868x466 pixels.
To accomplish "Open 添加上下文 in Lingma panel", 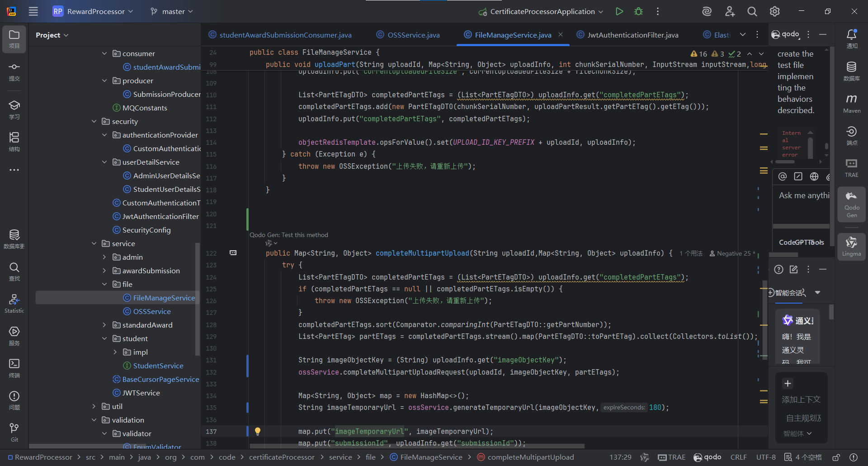I will 788,384.
